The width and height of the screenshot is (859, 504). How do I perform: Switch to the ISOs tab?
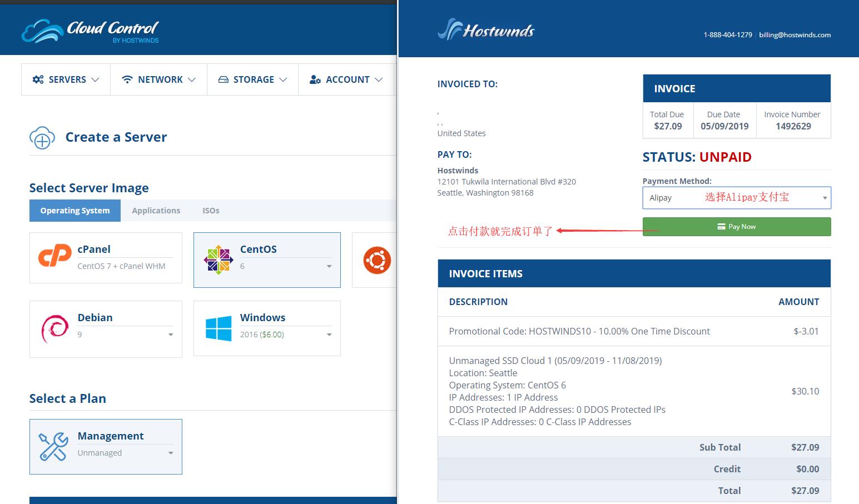[211, 211]
